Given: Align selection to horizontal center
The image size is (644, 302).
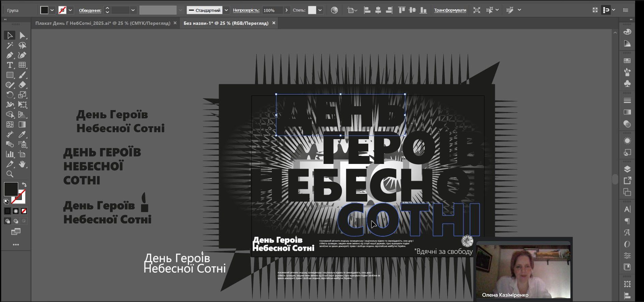Looking at the screenshot, I should [x=378, y=10].
